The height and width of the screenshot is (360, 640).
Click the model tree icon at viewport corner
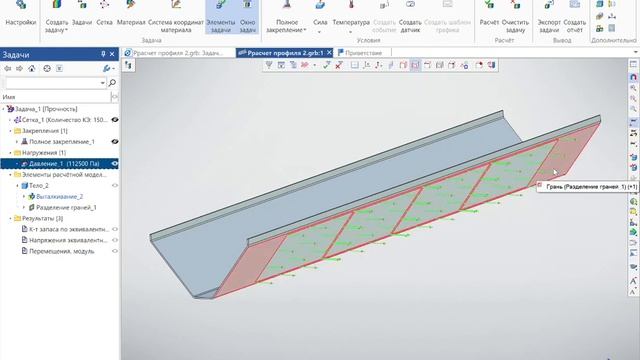tap(128, 65)
